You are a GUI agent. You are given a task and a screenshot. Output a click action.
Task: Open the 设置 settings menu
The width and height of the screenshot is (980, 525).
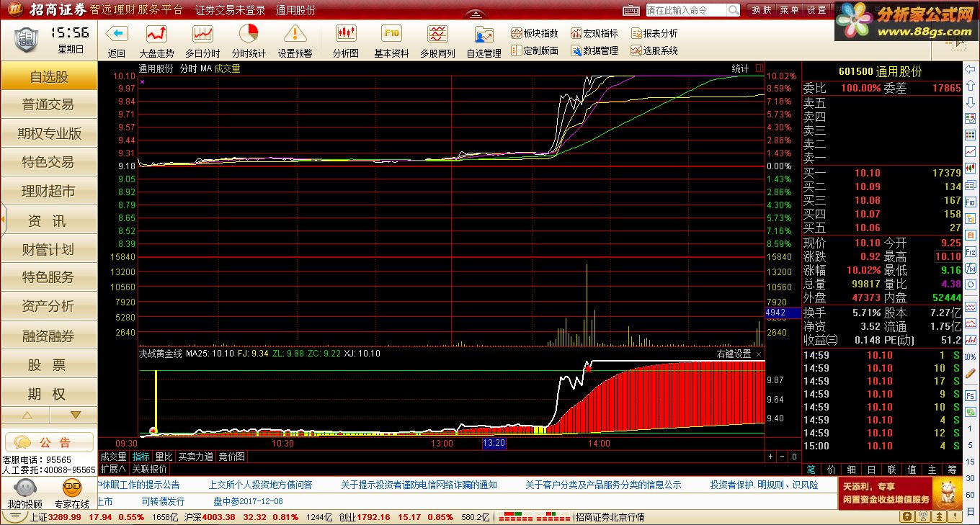pos(816,10)
